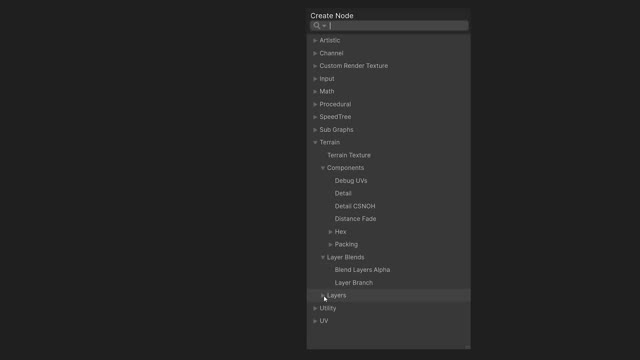Expand the Channel category arrow
This screenshot has width=640, height=360.
[x=315, y=53]
